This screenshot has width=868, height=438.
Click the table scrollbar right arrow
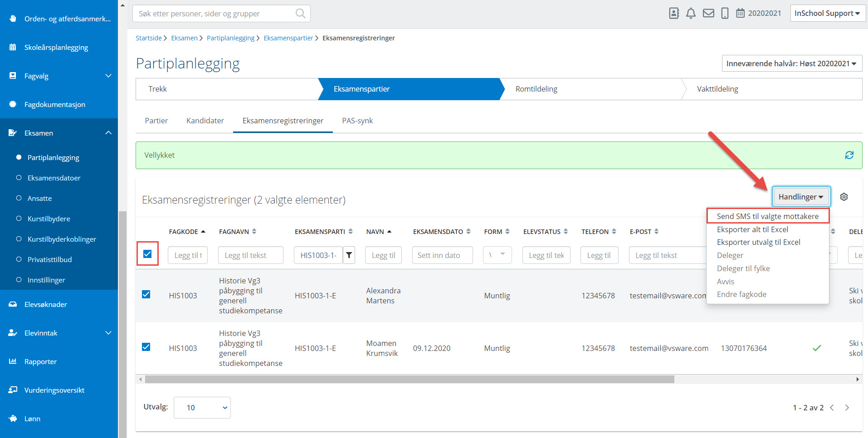(857, 379)
